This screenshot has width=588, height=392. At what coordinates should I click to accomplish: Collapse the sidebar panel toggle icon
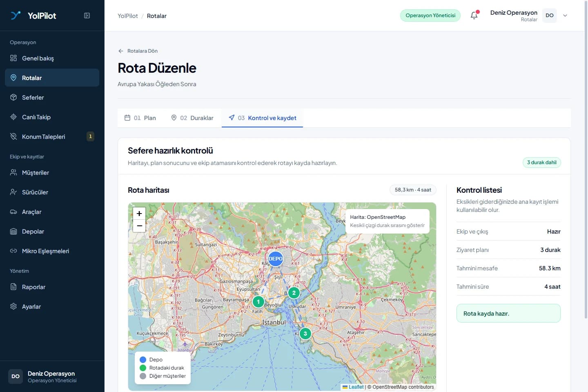pyautogui.click(x=87, y=16)
